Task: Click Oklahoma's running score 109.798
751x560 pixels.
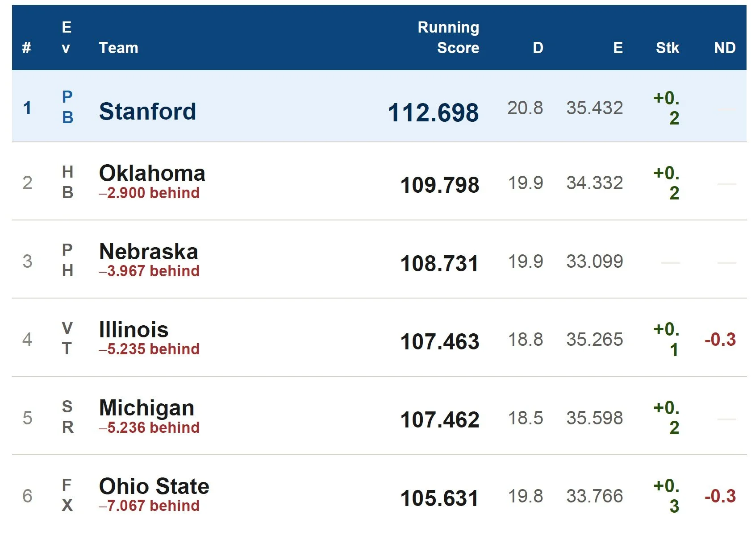Action: [x=440, y=185]
